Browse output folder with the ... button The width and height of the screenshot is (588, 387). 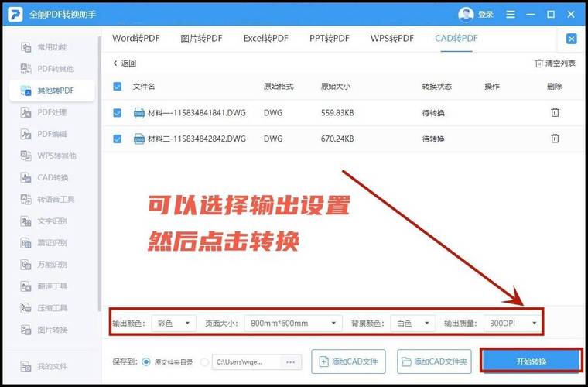coord(291,362)
